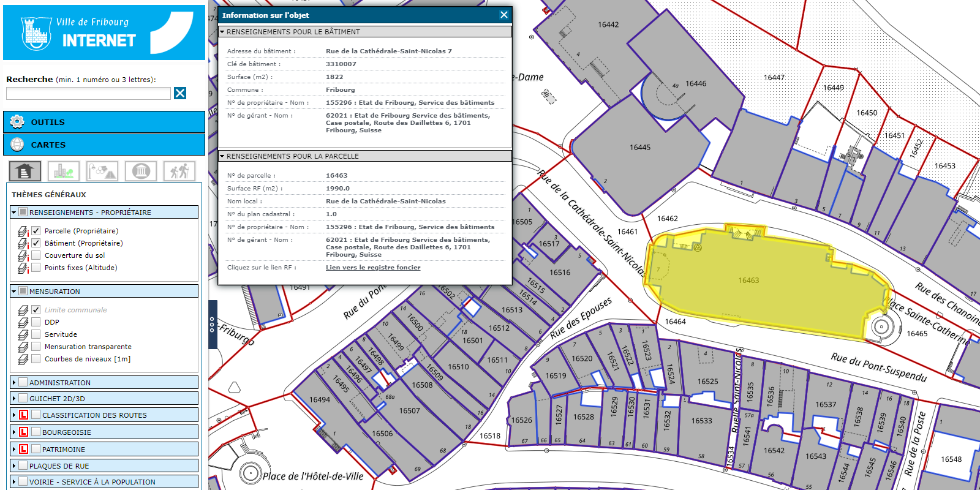This screenshot has width=980, height=490.
Task: Enable the Servitude layer checkbox
Action: pos(36,334)
